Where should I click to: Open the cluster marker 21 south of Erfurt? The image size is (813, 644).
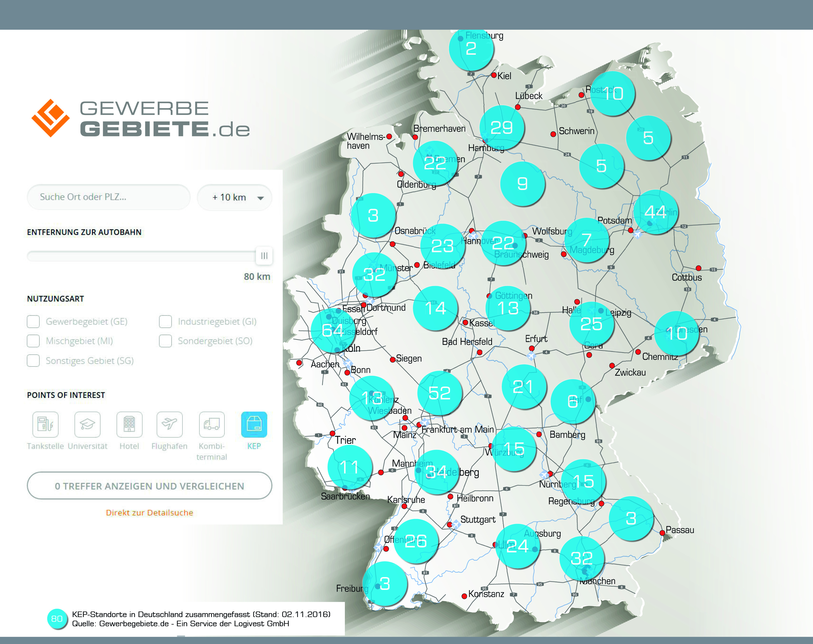click(524, 387)
